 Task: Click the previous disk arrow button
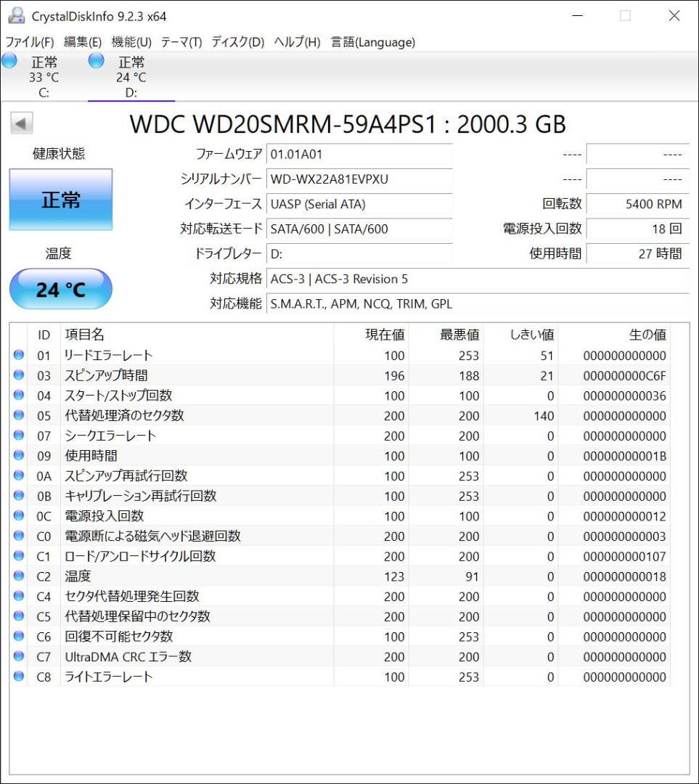22,123
